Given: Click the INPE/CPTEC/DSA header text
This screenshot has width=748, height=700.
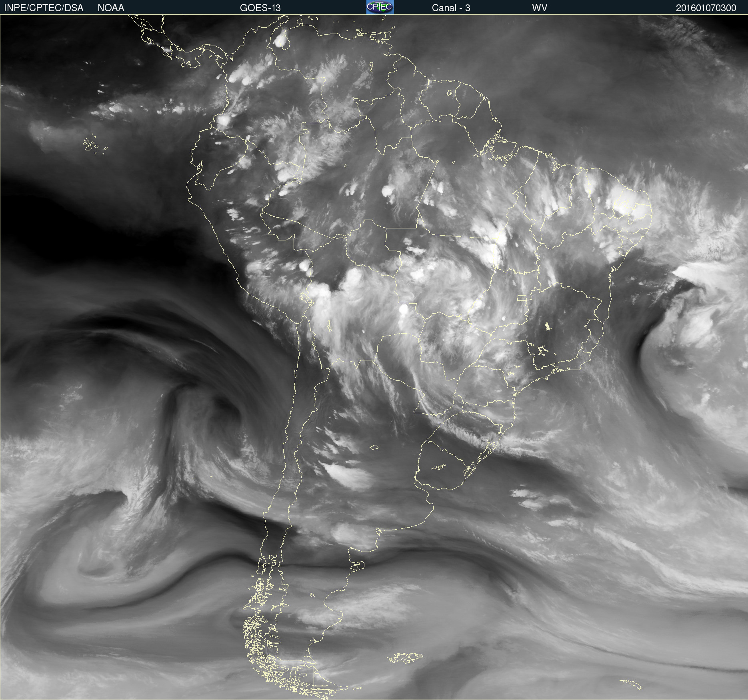Looking at the screenshot, I should coord(44,8).
